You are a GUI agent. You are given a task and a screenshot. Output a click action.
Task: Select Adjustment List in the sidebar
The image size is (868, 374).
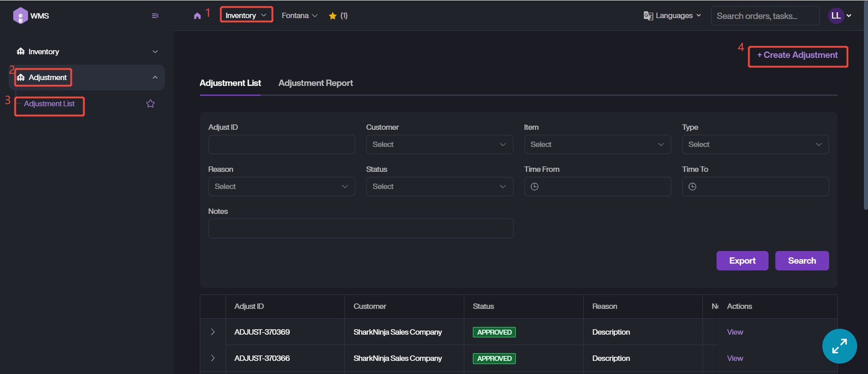coord(49,104)
